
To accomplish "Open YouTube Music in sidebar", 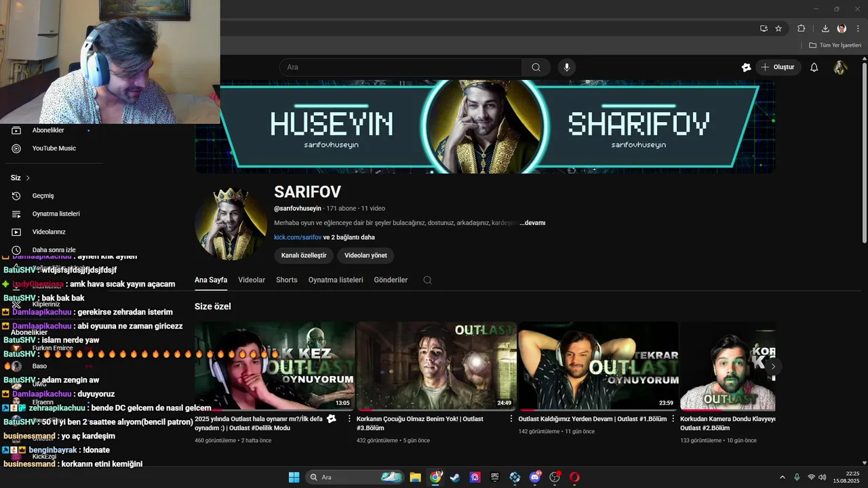I will tap(54, 148).
